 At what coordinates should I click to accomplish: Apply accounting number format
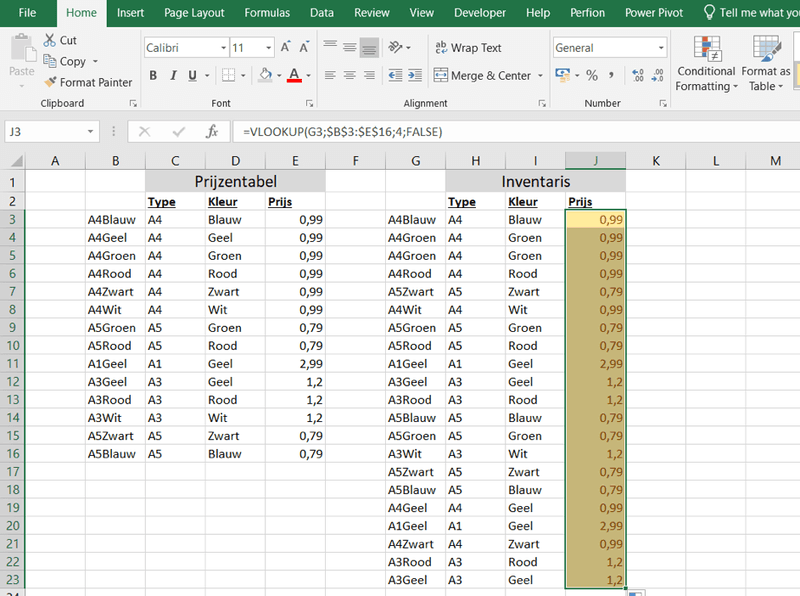pos(562,75)
